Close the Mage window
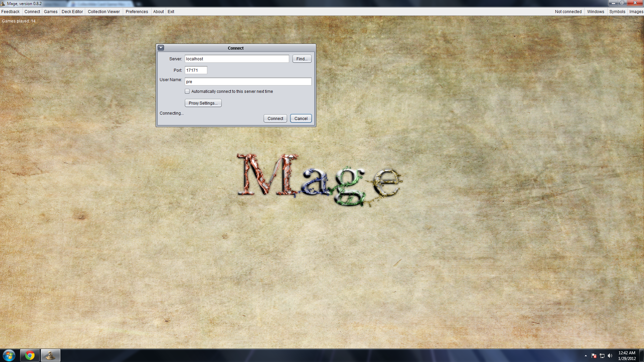This screenshot has height=362, width=644. tap(635, 3)
